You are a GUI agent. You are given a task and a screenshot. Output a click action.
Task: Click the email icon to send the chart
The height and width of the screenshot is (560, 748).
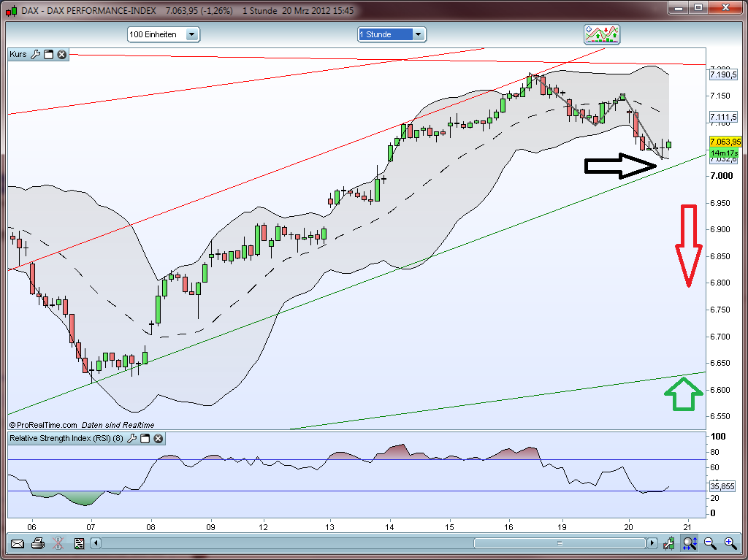tap(18, 543)
